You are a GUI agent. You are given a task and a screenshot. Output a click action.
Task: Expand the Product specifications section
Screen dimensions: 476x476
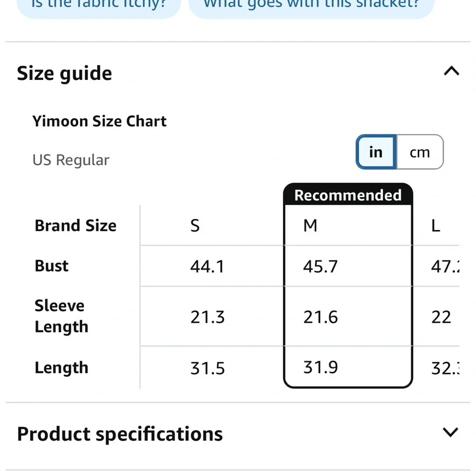[450, 432]
